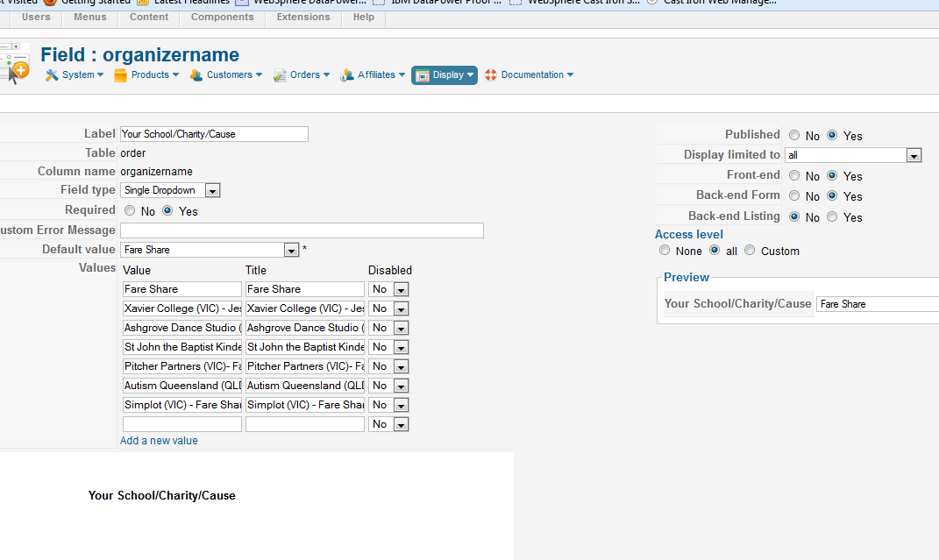Viewport: 939px width, 560px height.
Task: Click the Products box icon
Action: coord(120,74)
